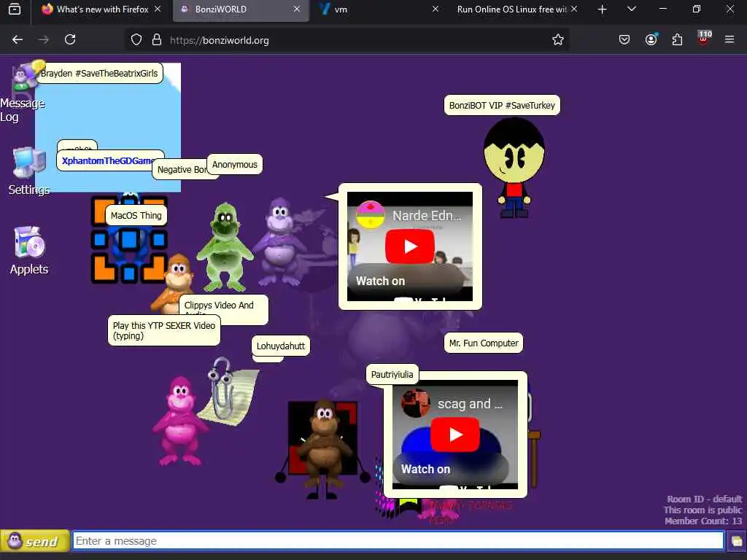Click the Lohuydahutt name tag
Image resolution: width=747 pixels, height=560 pixels.
pyautogui.click(x=281, y=346)
